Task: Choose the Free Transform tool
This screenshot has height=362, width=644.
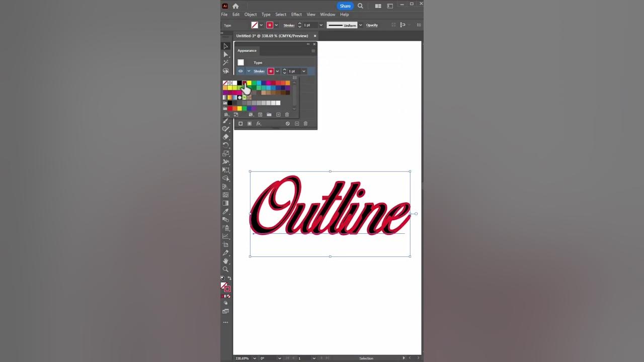Action: coord(225,170)
